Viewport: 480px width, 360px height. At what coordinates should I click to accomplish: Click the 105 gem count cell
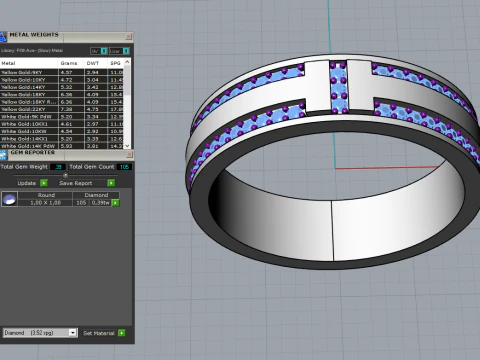pos(81,203)
